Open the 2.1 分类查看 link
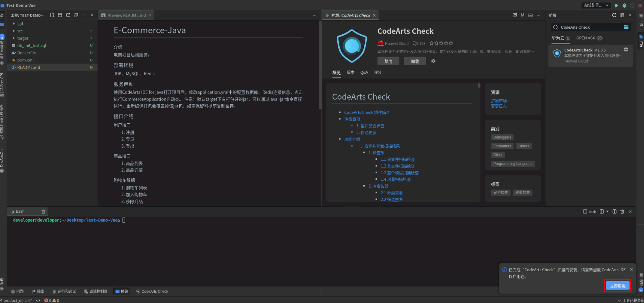The width and height of the screenshot is (644, 303). coord(391,193)
